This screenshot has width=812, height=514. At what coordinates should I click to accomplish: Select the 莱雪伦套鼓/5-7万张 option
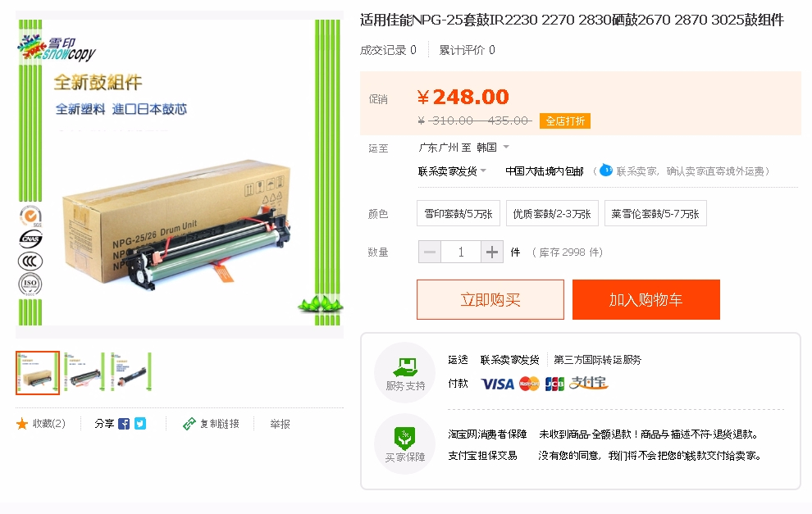(x=655, y=213)
